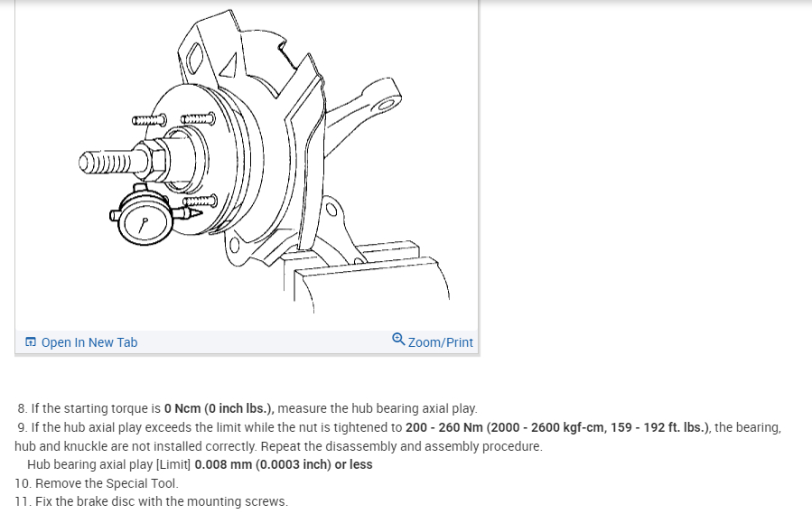Viewport: 812px width, 514px height.
Task: Click the Open In New Tab icon
Action: pyautogui.click(x=31, y=342)
